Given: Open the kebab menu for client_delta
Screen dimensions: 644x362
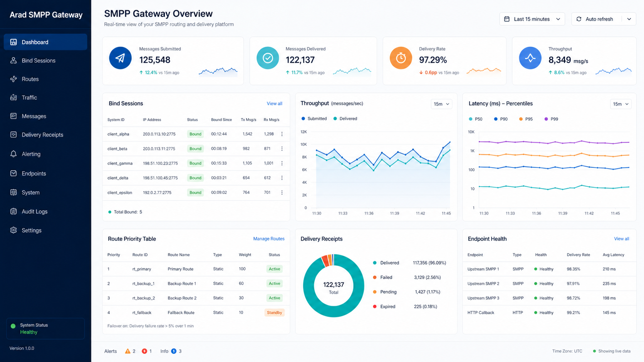Looking at the screenshot, I should [x=282, y=178].
